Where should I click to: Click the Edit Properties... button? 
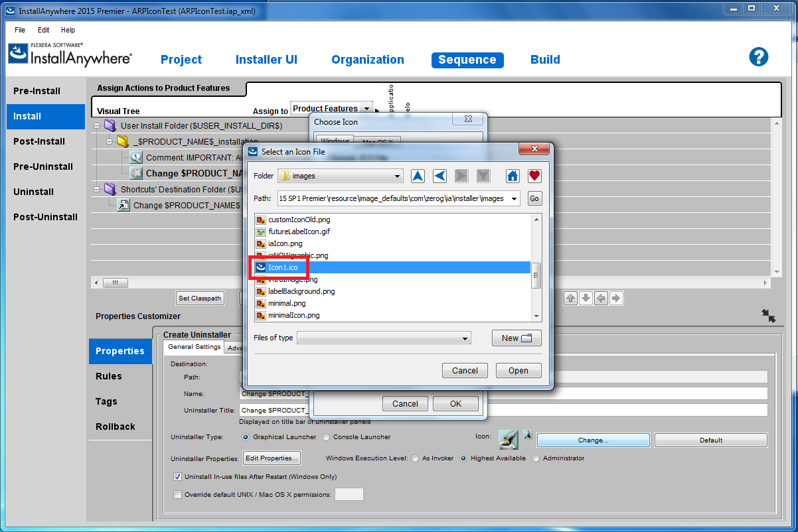(x=272, y=458)
